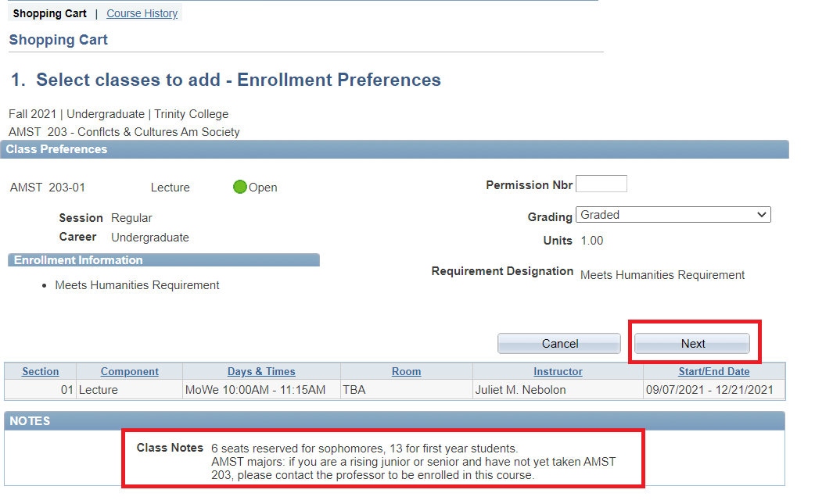Sort classes by Days & Times
Screen dimensions: 833x504
tap(261, 370)
